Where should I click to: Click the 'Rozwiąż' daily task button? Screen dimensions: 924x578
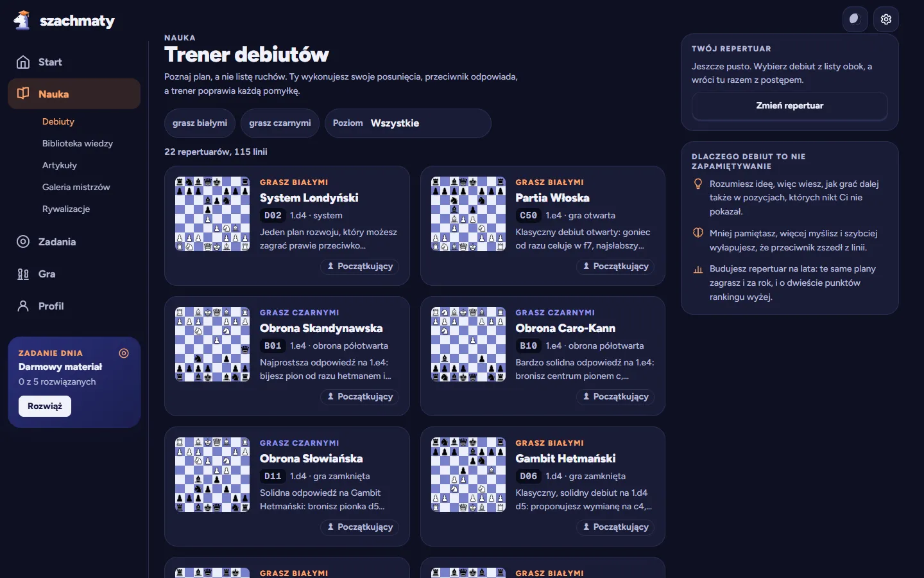[45, 407]
